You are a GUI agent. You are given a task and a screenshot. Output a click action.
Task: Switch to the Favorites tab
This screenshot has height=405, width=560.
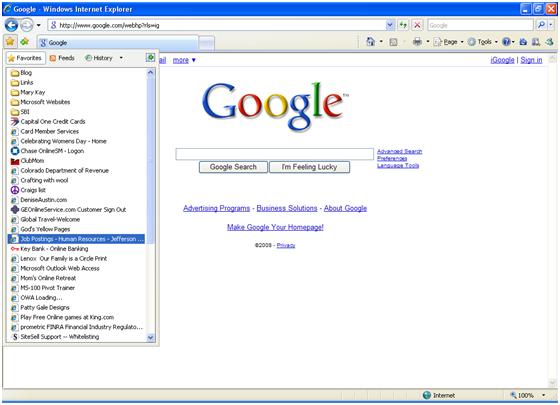coord(25,58)
